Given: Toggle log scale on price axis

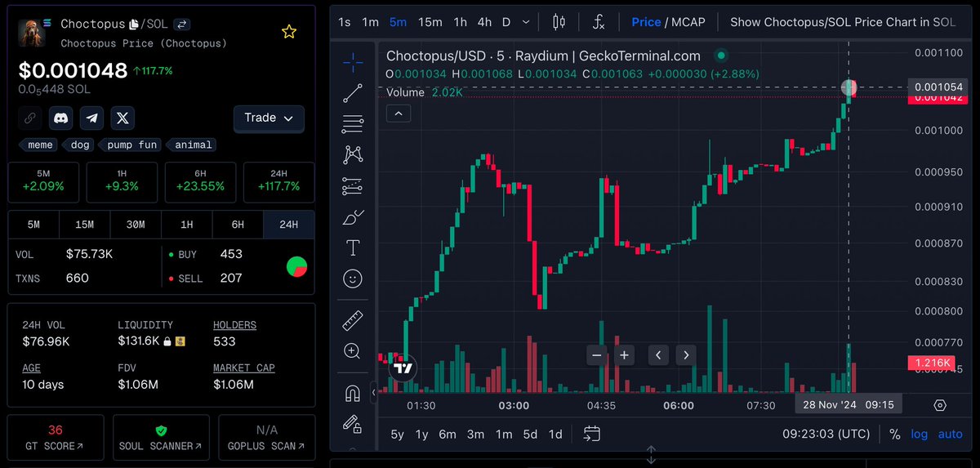Looking at the screenshot, I should 920,435.
